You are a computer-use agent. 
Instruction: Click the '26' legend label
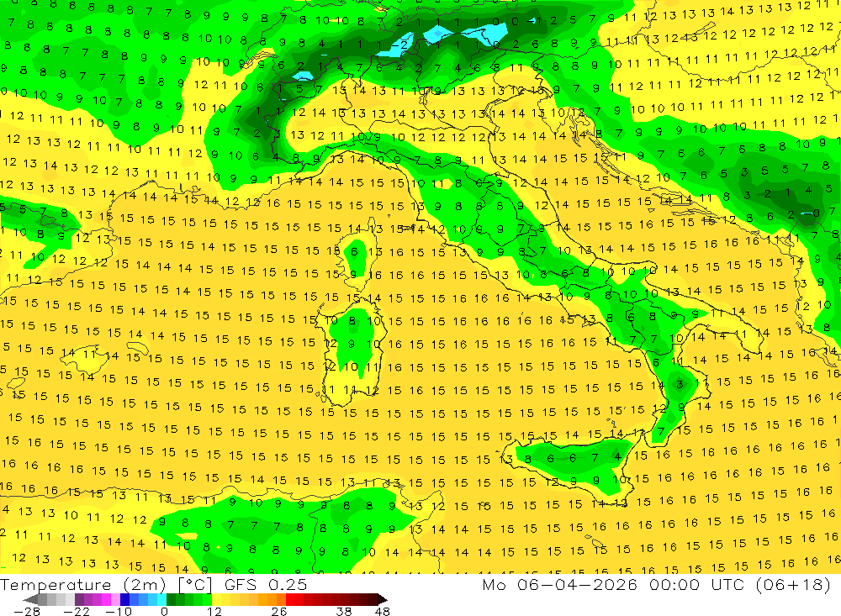click(x=279, y=612)
